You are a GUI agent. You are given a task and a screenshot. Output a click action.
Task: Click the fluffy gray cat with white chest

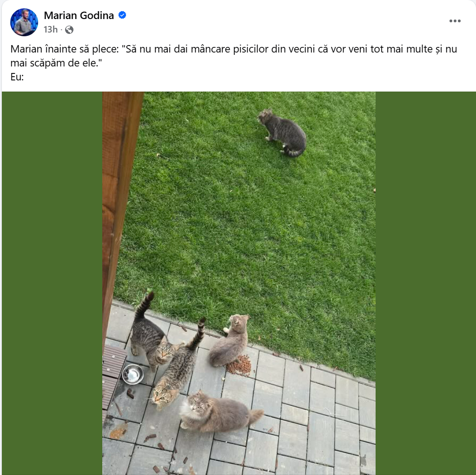coord(219,412)
